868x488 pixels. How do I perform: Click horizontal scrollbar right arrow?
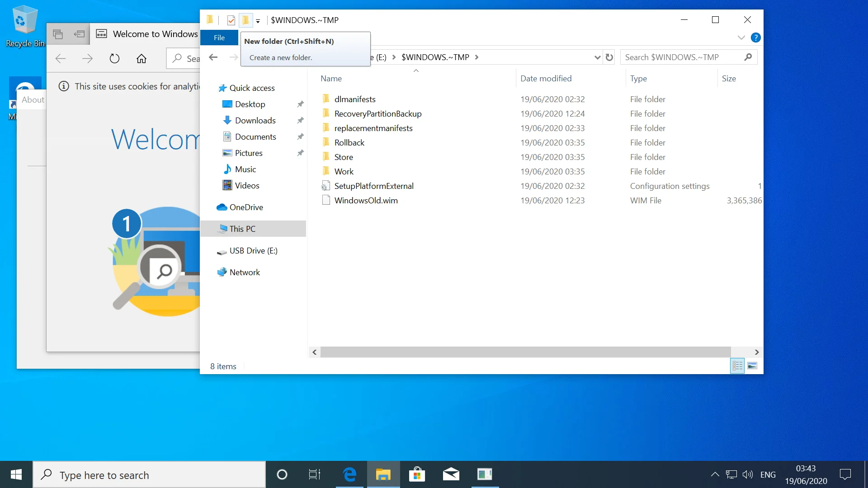(757, 352)
